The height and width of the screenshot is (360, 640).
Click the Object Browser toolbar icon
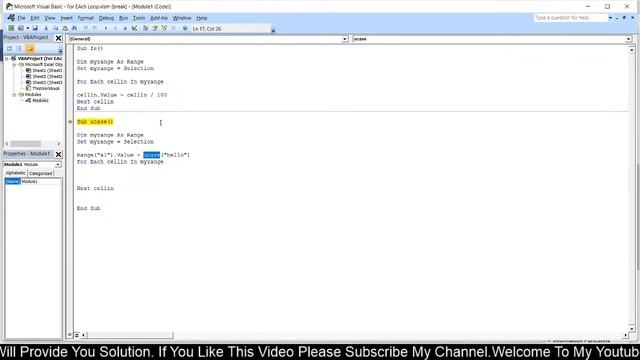(x=164, y=28)
